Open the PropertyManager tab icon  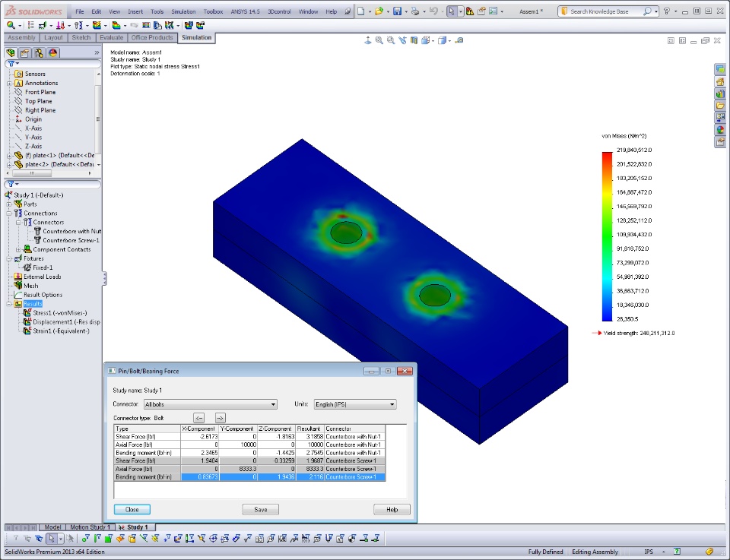click(24, 52)
